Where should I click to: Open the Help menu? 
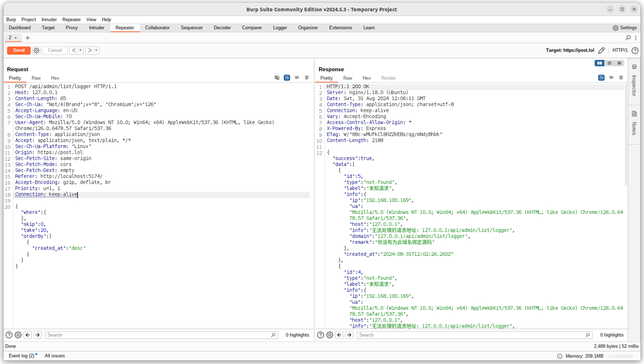pyautogui.click(x=106, y=20)
